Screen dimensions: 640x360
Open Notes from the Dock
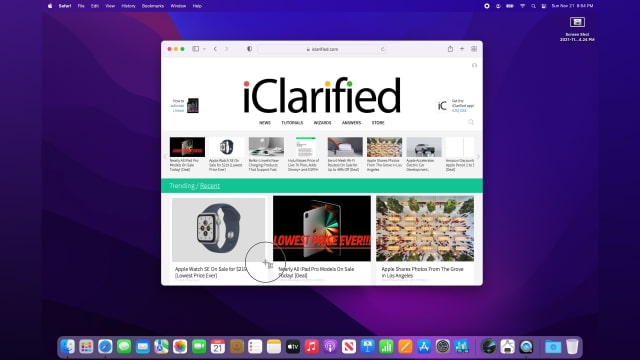274,347
